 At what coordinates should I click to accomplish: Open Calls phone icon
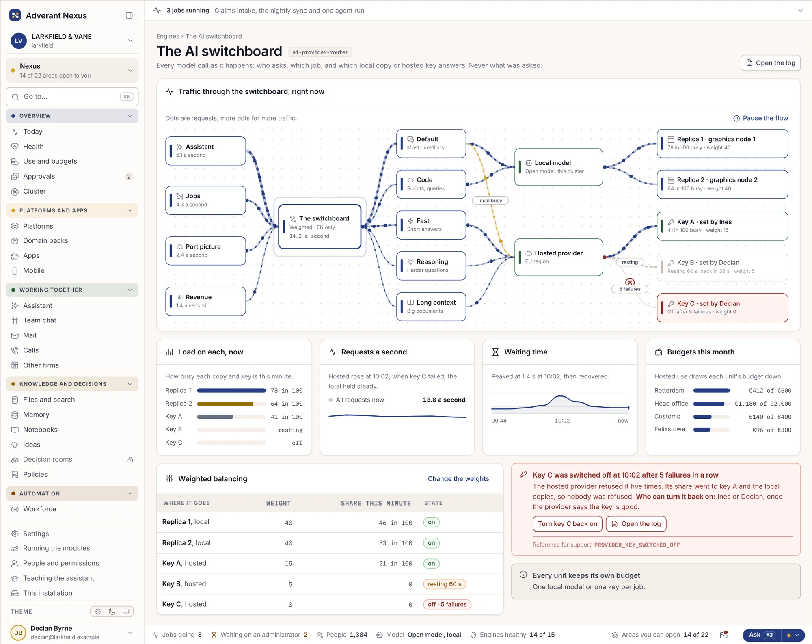point(15,350)
